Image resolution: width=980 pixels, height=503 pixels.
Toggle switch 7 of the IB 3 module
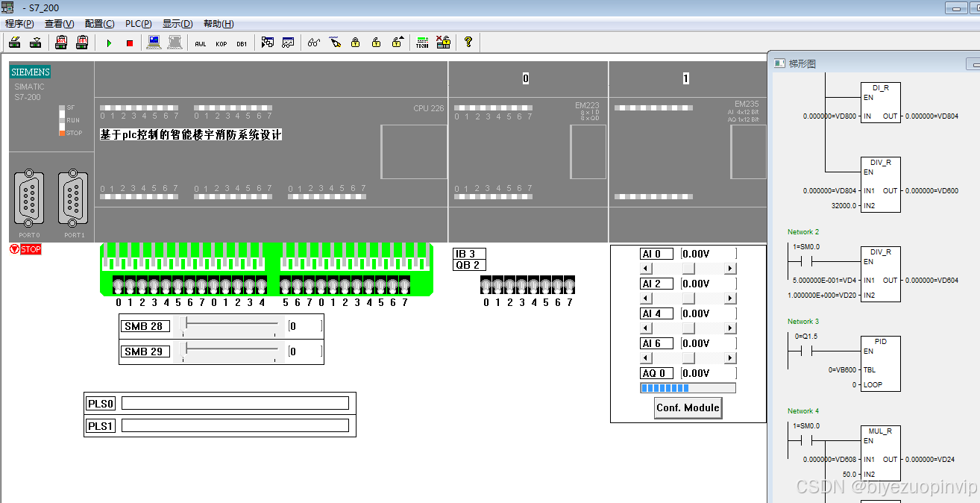(570, 284)
